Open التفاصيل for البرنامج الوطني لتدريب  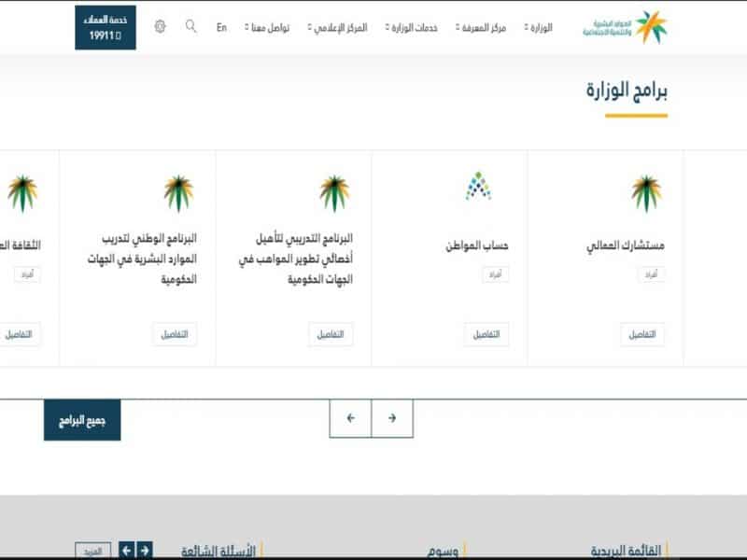coord(175,334)
